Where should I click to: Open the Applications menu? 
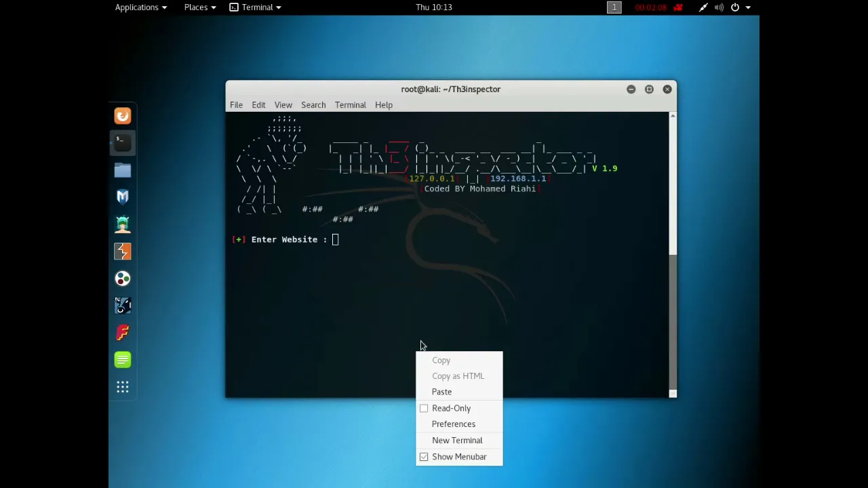point(140,7)
